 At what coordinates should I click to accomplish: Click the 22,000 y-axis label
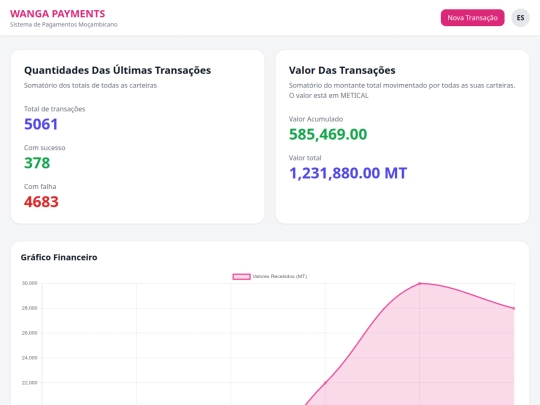[29, 383]
